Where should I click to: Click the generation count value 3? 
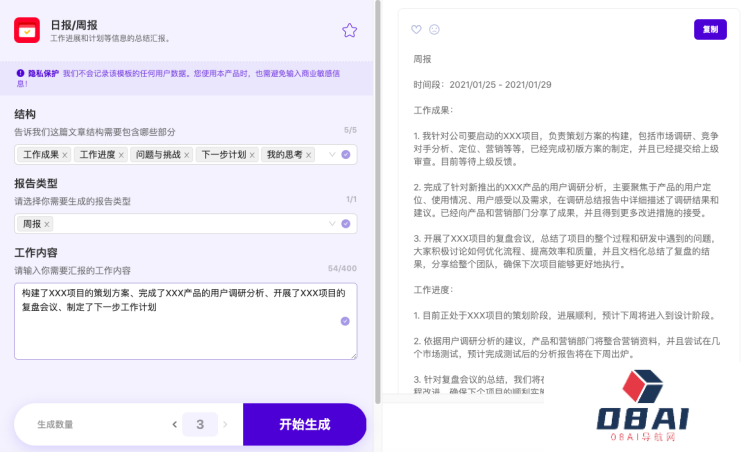(x=200, y=424)
